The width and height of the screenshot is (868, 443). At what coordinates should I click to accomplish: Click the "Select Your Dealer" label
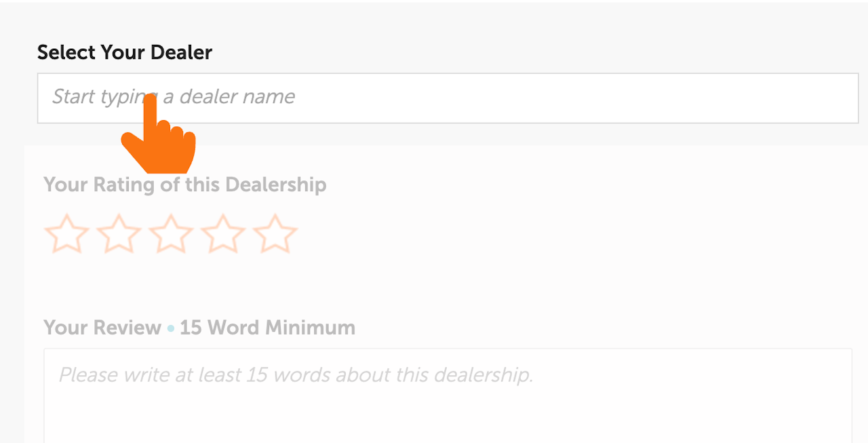point(125,52)
